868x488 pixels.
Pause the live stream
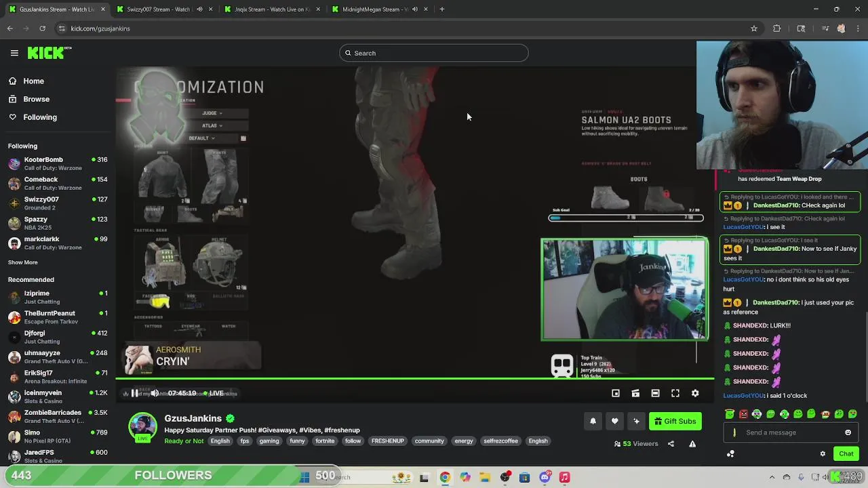[134, 393]
